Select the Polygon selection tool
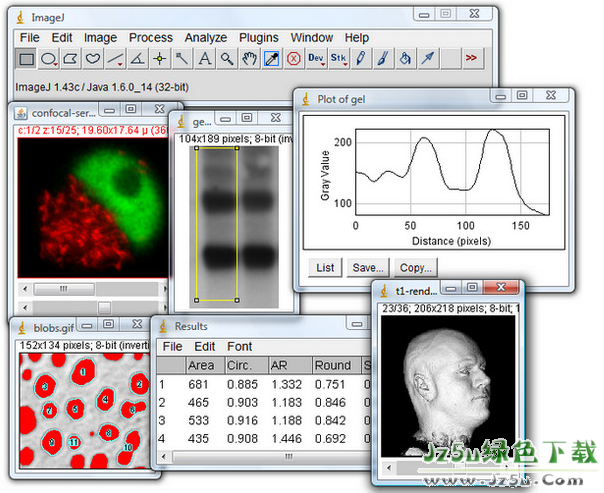This screenshot has width=604, height=493. (x=70, y=59)
